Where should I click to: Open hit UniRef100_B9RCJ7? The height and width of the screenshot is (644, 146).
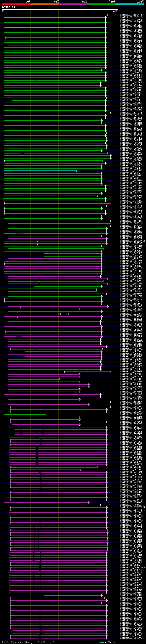[131, 17]
